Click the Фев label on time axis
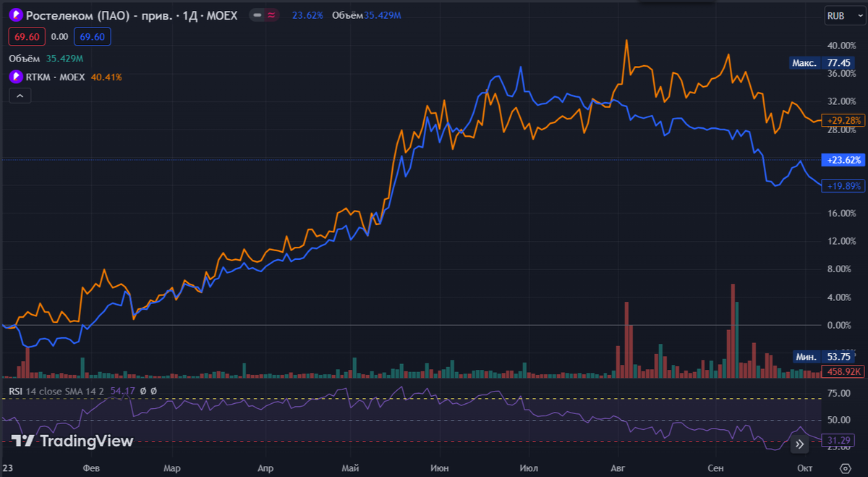868x477 pixels. pyautogui.click(x=91, y=468)
